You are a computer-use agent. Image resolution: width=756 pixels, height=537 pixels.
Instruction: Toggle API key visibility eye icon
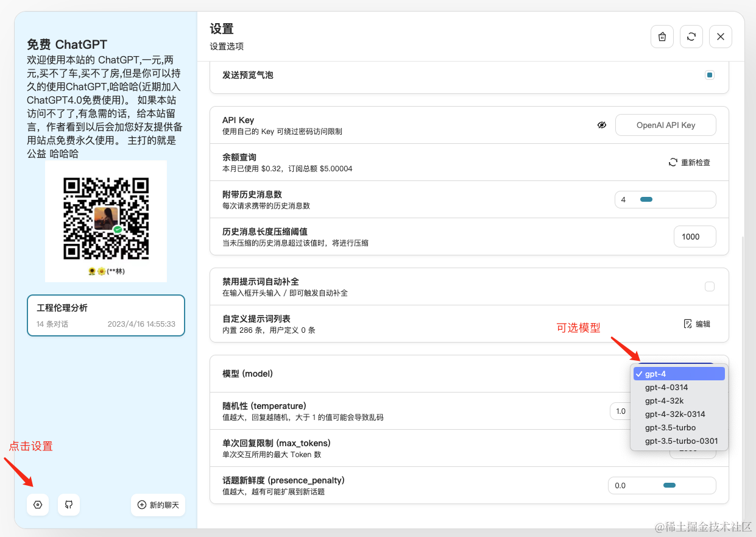click(x=602, y=125)
